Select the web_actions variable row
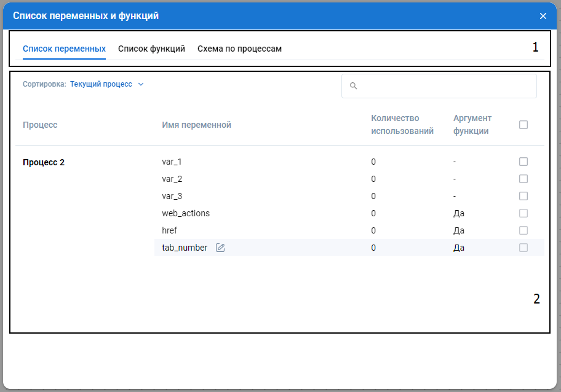Screen dimensions: 561x392 coord(186,213)
